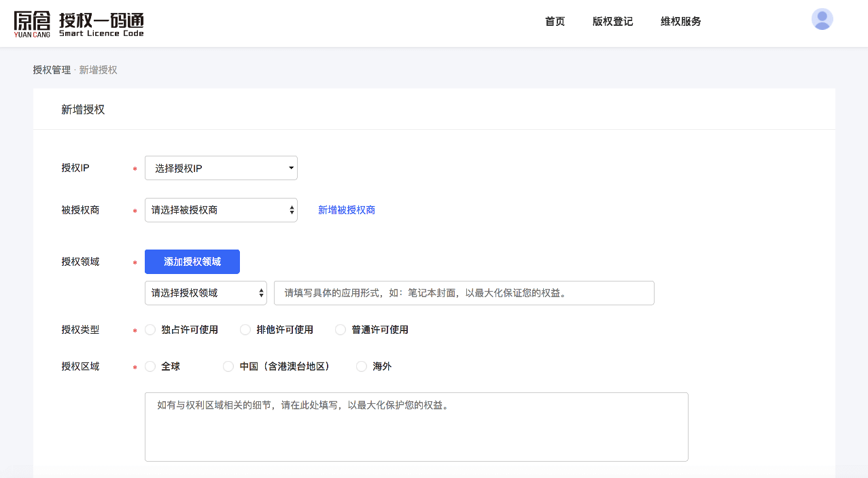
Task: Choose 中国（含港澳台地区） region option
Action: coord(229,366)
